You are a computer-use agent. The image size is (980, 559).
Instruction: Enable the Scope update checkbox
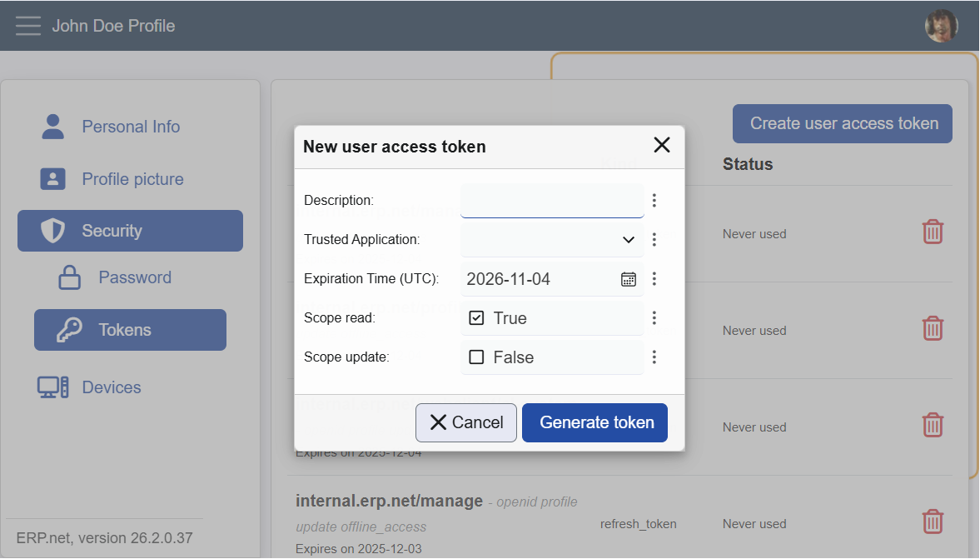point(475,357)
